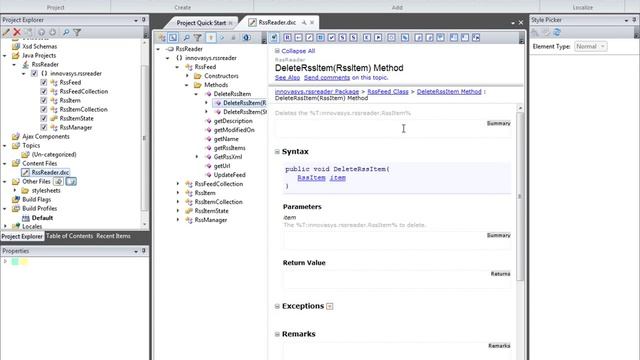Click the play arrow icon in the editor toolbar
640x360 pixels.
tap(378, 38)
